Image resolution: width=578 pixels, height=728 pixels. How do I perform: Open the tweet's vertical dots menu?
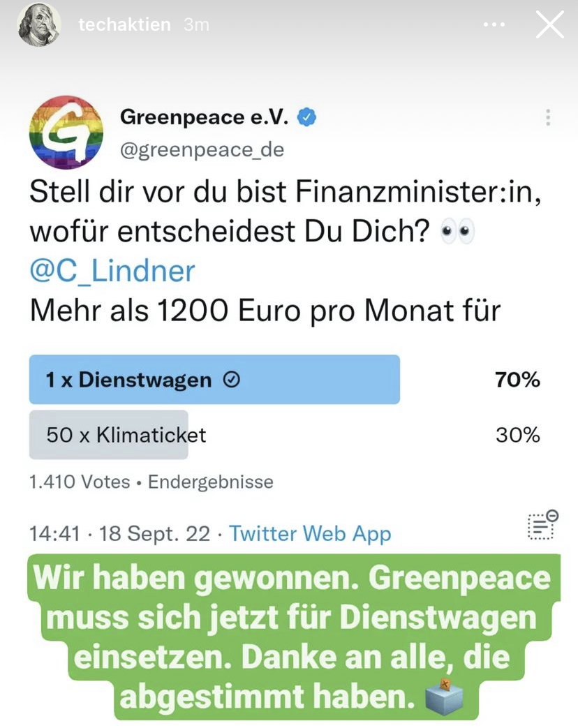(548, 118)
